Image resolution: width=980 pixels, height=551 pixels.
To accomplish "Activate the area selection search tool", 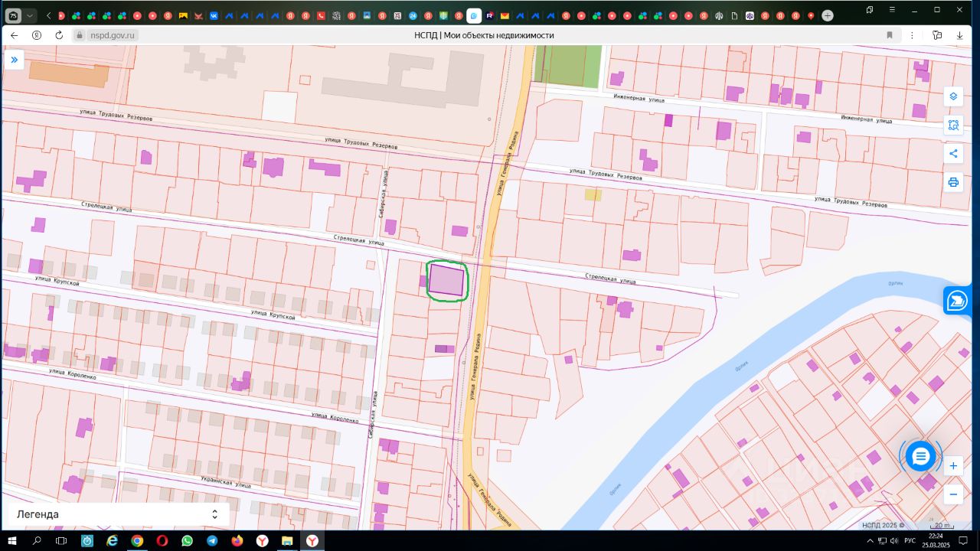I will (x=953, y=126).
